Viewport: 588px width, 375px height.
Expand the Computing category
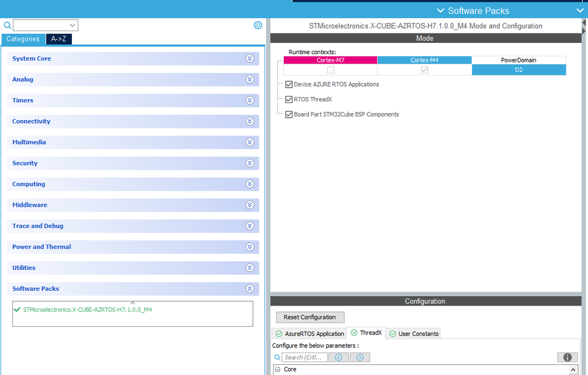click(133, 184)
